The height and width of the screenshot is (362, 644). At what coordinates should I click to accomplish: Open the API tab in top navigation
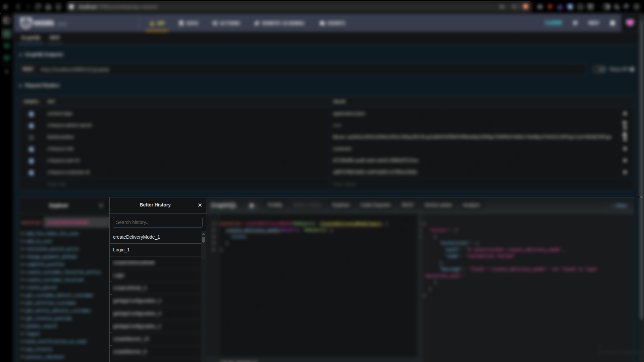coord(157,23)
